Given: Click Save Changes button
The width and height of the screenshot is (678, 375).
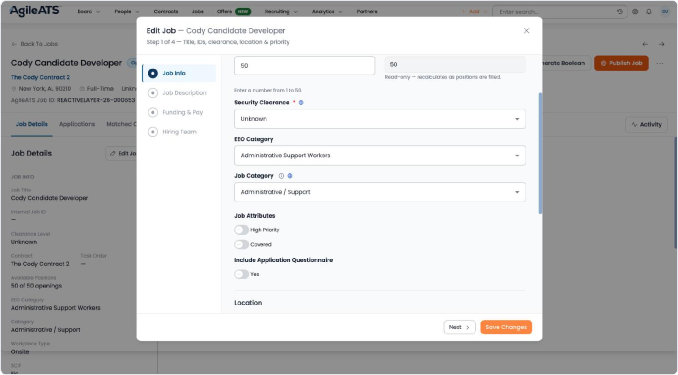Looking at the screenshot, I should click(506, 327).
